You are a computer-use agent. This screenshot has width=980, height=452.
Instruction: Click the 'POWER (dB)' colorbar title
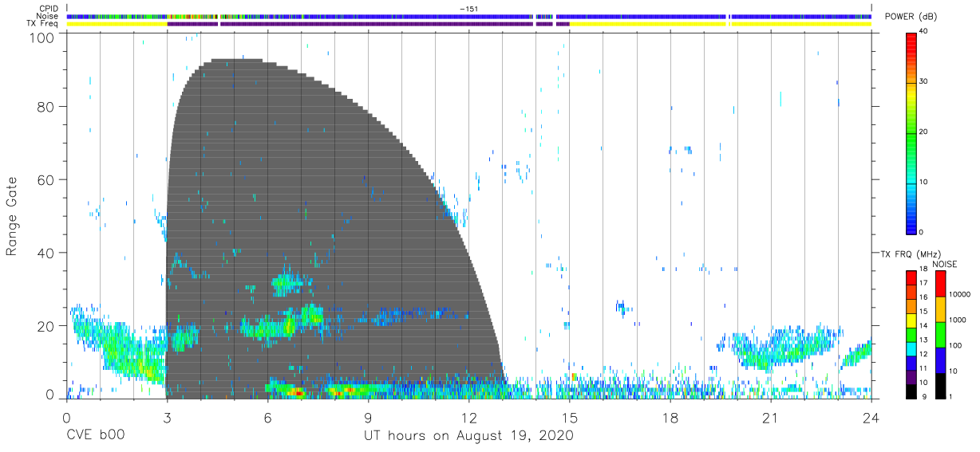tap(911, 17)
